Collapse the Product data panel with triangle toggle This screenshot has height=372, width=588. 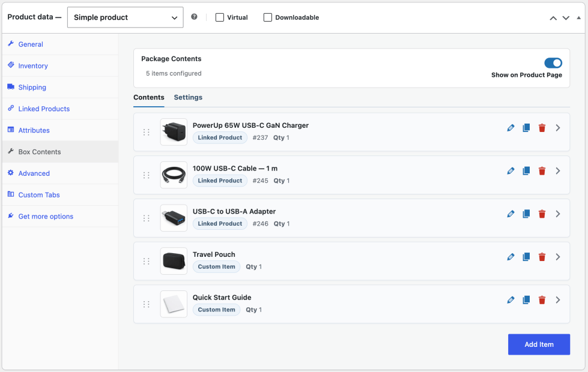point(578,17)
